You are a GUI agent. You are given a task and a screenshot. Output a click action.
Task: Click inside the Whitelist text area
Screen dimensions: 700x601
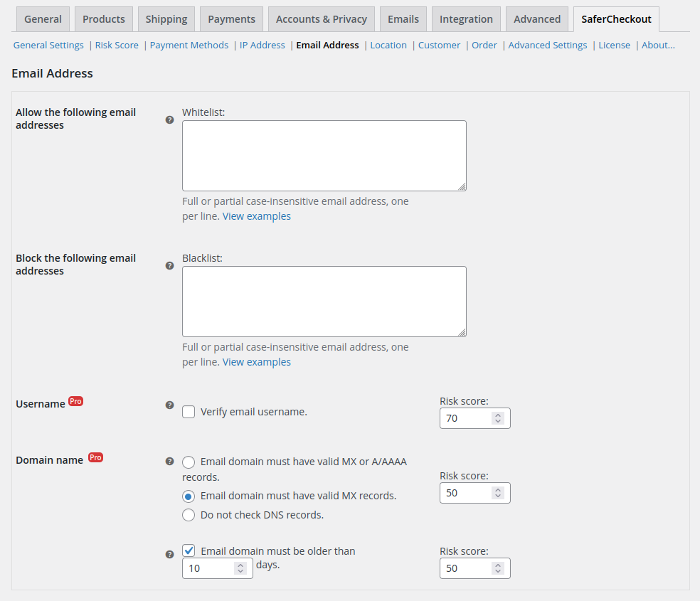tap(324, 156)
